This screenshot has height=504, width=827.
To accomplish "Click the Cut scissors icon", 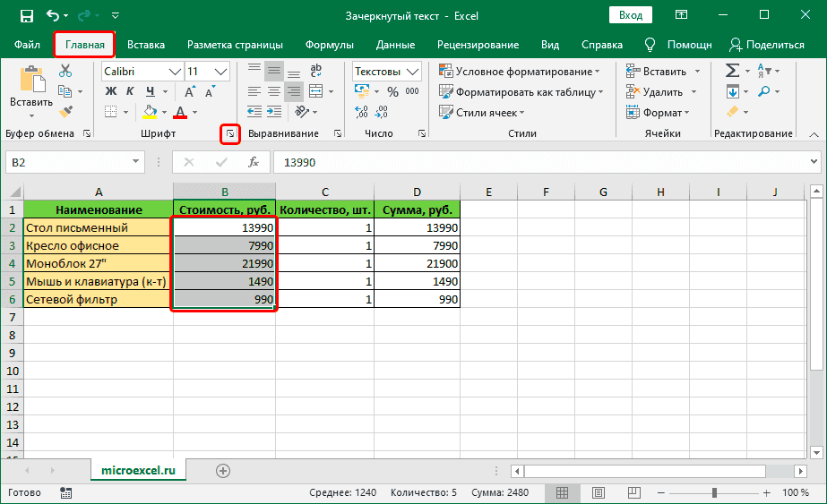I will coord(65,71).
